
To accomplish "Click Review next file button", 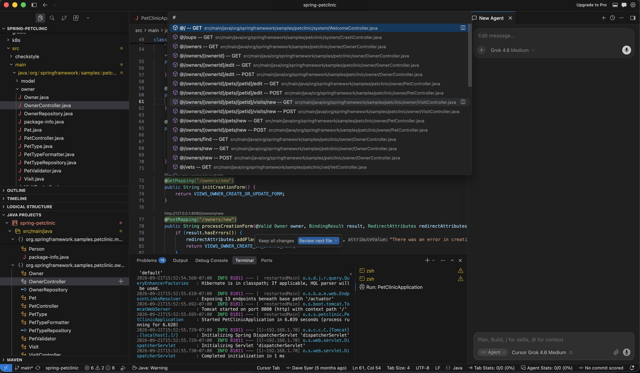I will (x=318, y=241).
